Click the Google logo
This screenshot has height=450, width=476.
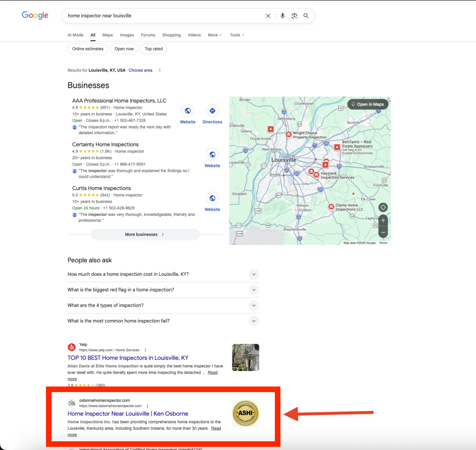(x=35, y=15)
